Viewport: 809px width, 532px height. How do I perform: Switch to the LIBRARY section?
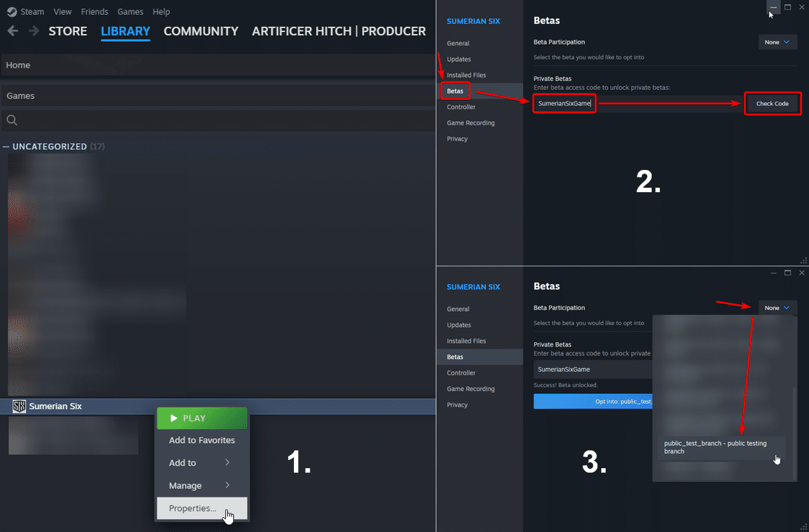pyautogui.click(x=125, y=31)
